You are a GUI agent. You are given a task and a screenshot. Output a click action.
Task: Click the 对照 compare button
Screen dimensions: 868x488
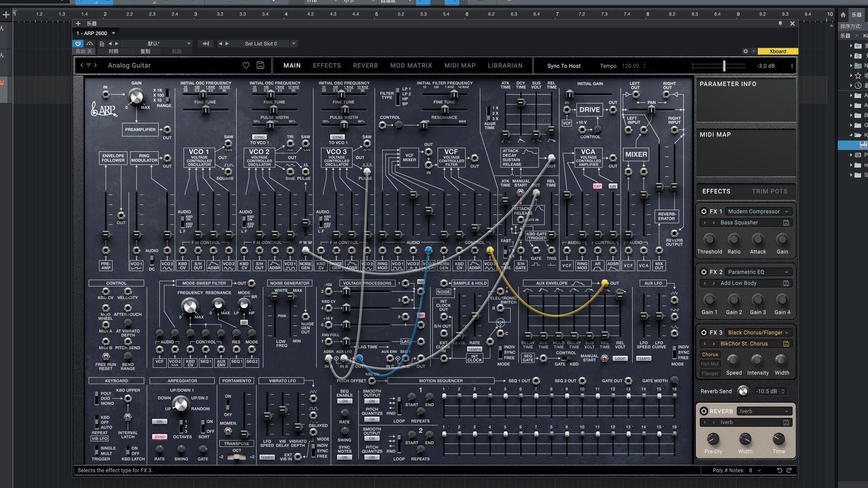pos(113,51)
